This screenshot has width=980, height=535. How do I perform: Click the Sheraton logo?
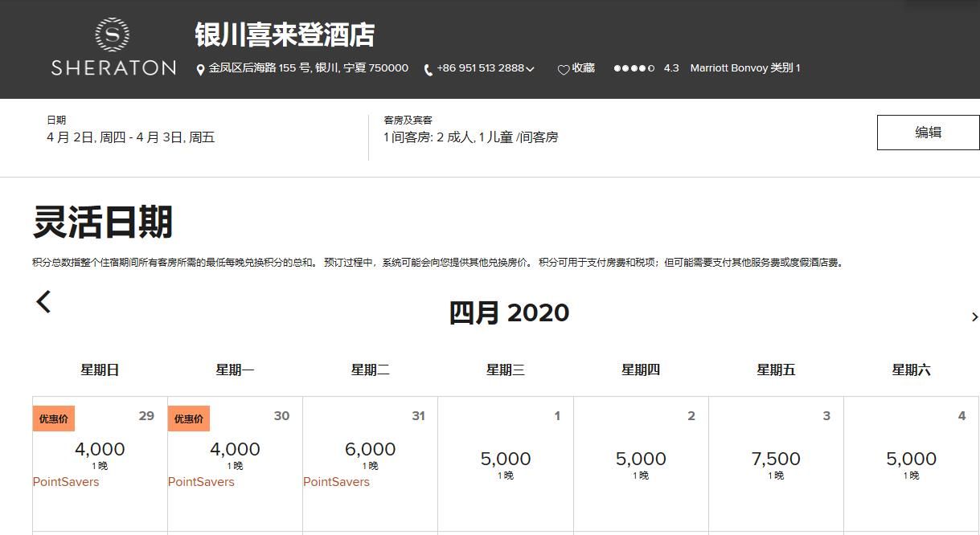[113, 47]
